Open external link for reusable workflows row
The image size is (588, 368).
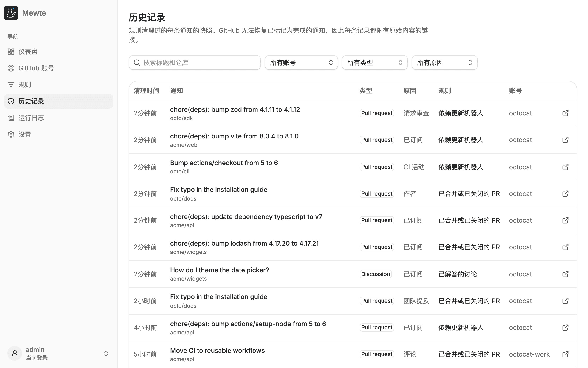coord(565,354)
